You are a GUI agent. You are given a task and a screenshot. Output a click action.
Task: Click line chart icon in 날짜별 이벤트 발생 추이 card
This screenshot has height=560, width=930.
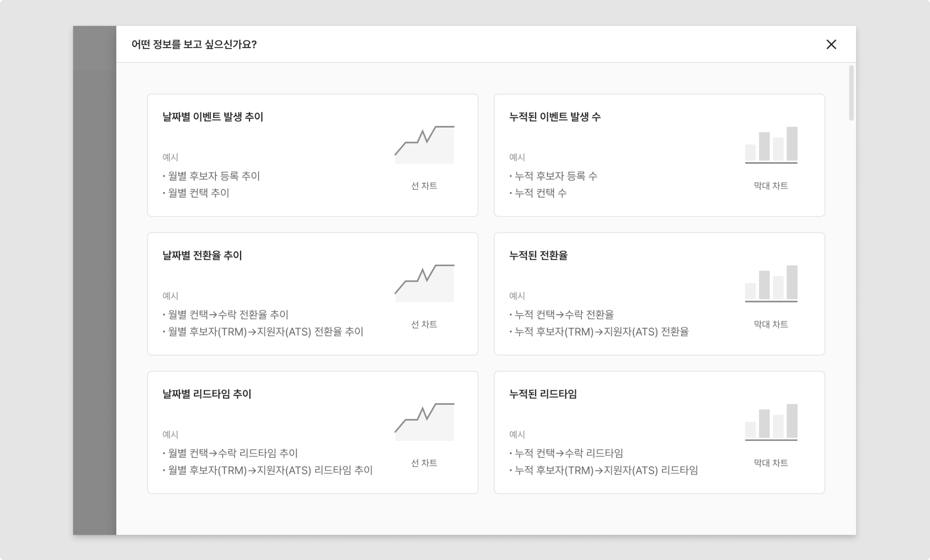coord(424,145)
